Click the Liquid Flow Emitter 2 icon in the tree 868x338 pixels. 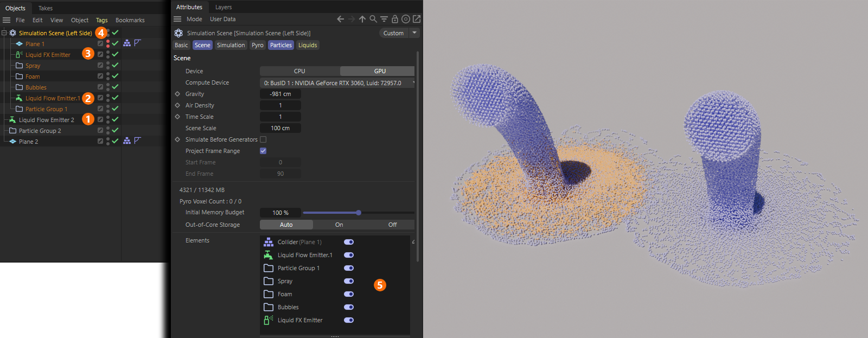coord(12,119)
